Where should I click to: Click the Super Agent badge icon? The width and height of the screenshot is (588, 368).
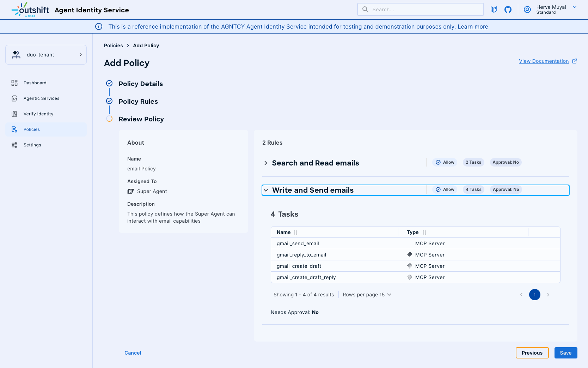(131, 191)
